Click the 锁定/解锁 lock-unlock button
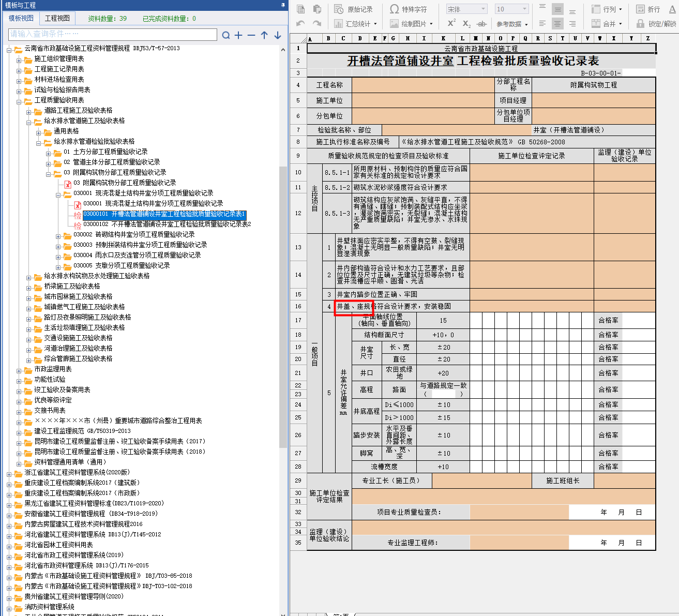Screen dimensions: 679x616 pos(656,24)
